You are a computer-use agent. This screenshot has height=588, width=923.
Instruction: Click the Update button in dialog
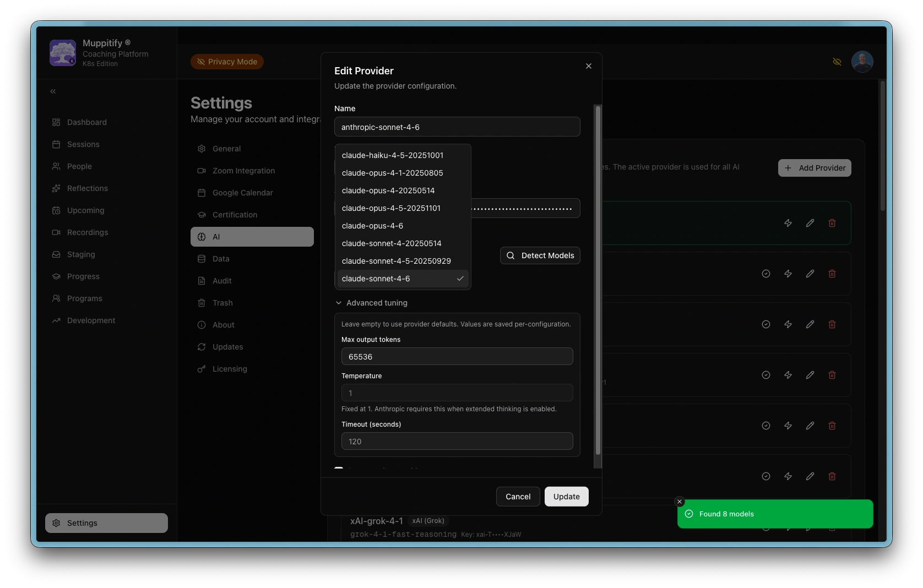566,497
